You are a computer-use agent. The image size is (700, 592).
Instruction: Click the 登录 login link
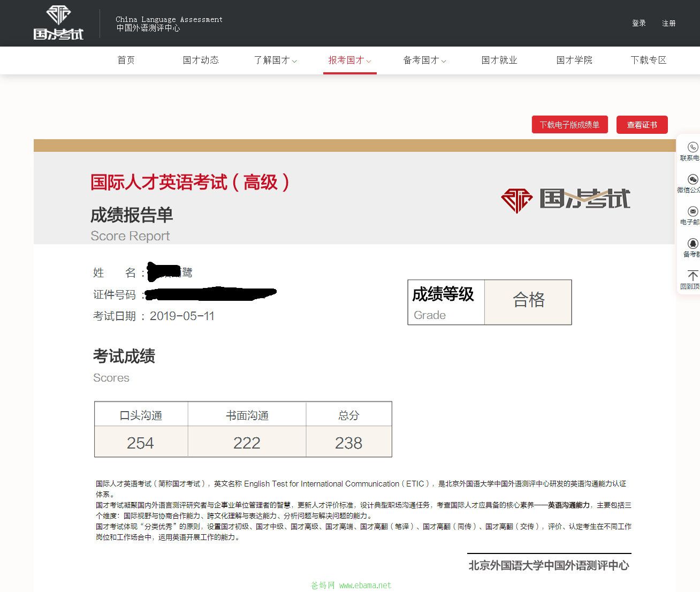[x=639, y=23]
